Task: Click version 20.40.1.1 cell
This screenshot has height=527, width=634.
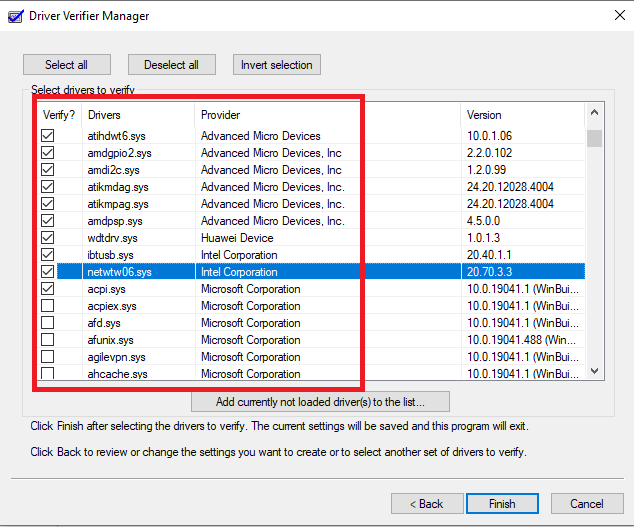Action: point(489,255)
